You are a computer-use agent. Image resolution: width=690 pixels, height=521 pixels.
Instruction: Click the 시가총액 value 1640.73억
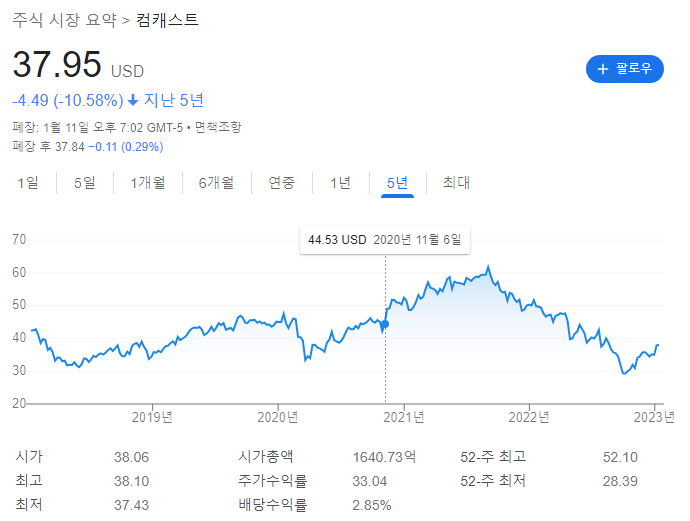[384, 457]
